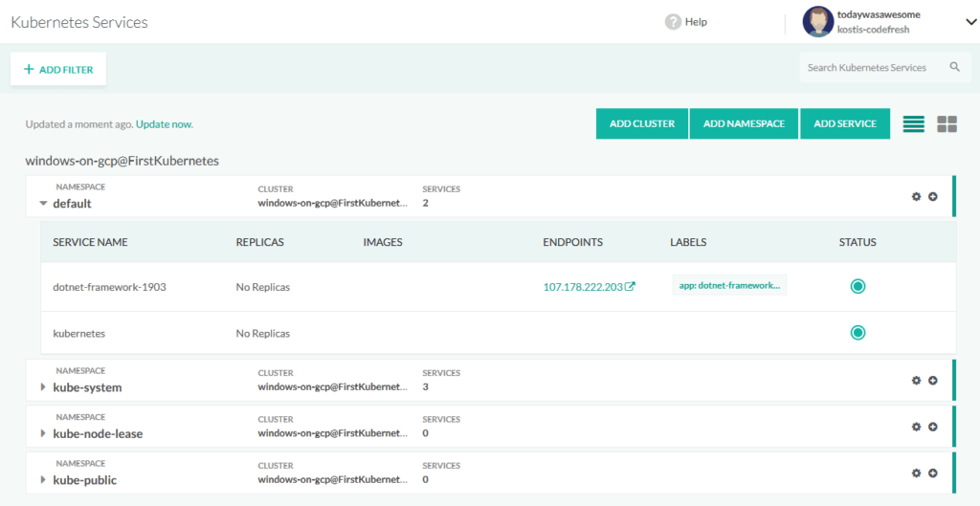Open the user account dropdown menu
This screenshot has height=506, width=980.
click(969, 23)
